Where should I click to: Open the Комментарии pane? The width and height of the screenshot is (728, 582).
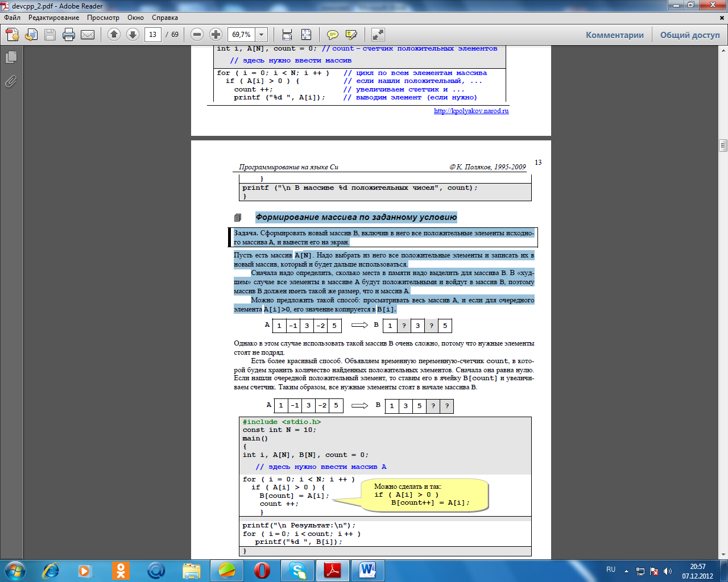pos(615,35)
